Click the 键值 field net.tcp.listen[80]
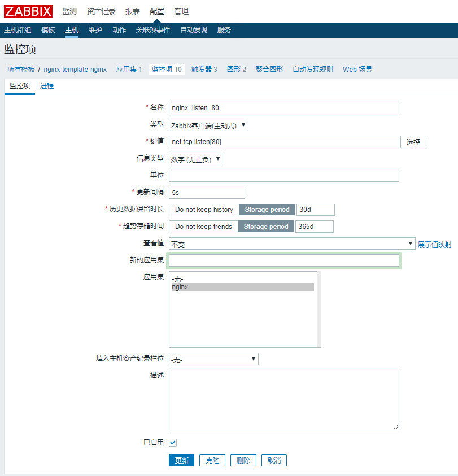 coord(284,142)
